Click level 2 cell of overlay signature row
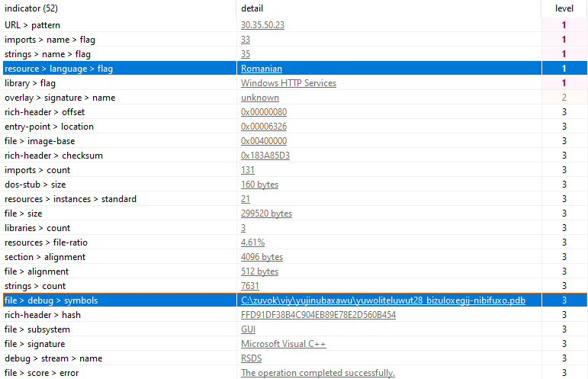This screenshot has height=379, width=588. (x=564, y=98)
